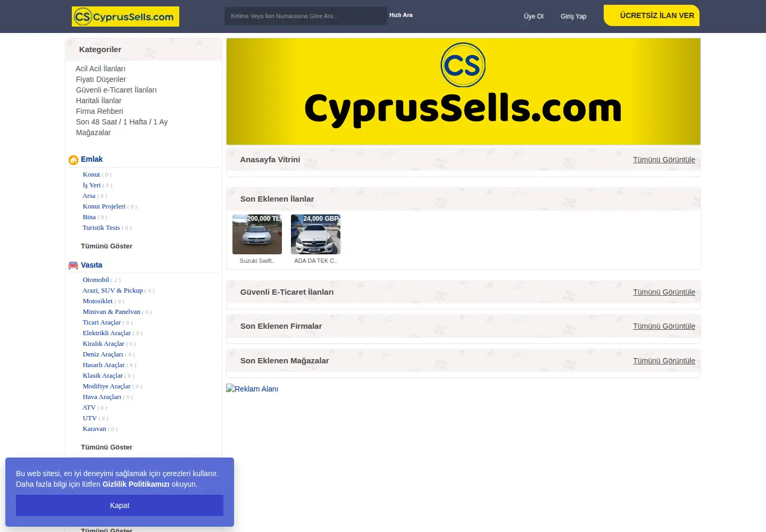Select Hava Araçları subcategory
The image size is (766, 532).
(102, 397)
